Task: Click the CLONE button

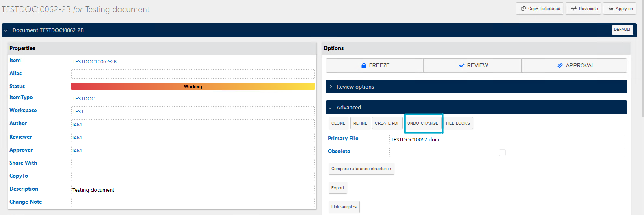Action: click(x=338, y=123)
